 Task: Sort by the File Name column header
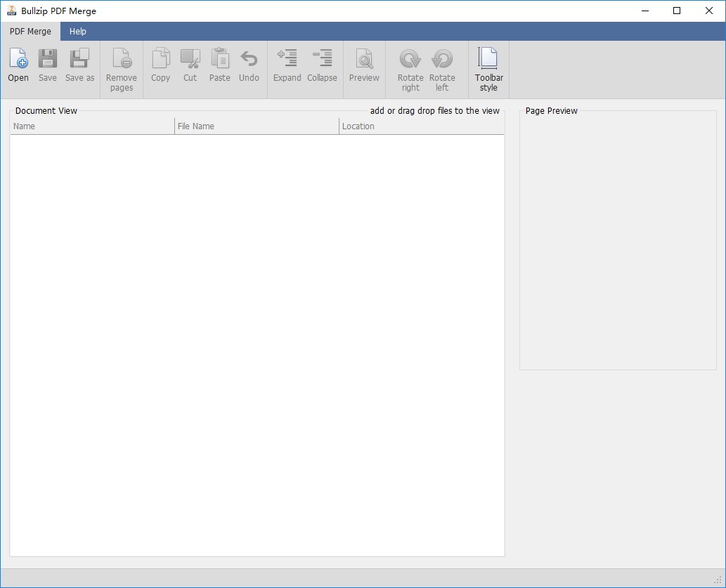pyautogui.click(x=257, y=126)
